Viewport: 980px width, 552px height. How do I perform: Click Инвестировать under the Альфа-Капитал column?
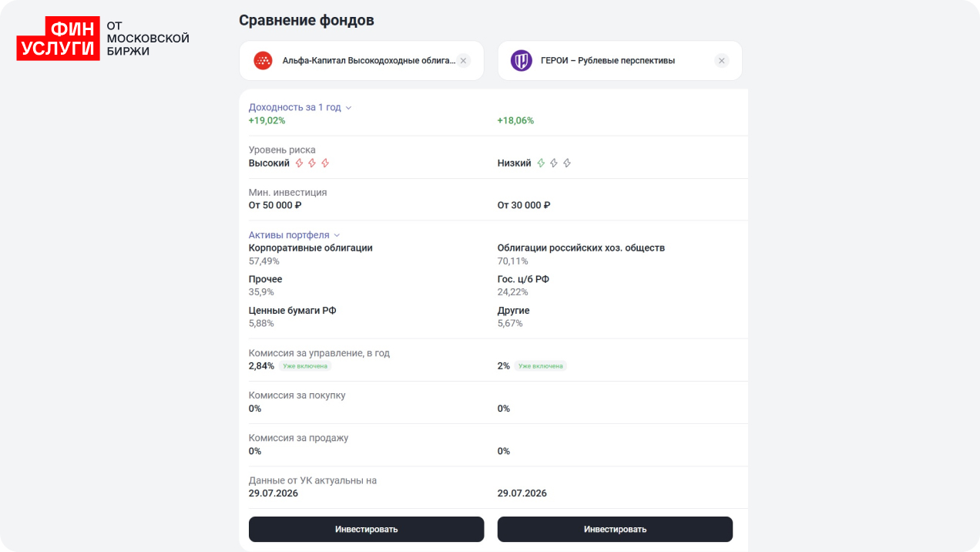tap(366, 529)
